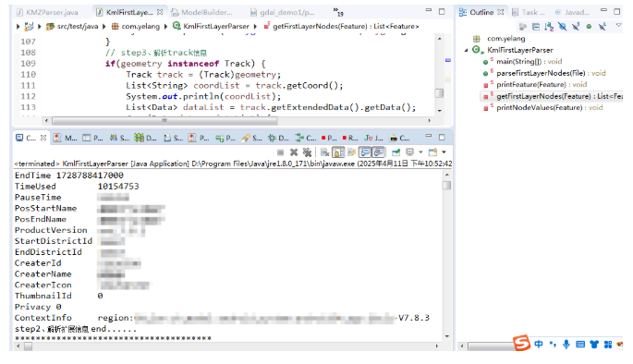Open the D... debug bug view tab
The height and width of the screenshot is (364, 633).
(x=278, y=138)
